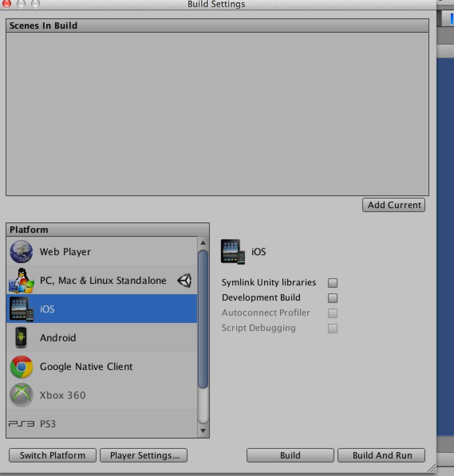Open Player Settings
This screenshot has width=454, height=476.
[144, 455]
